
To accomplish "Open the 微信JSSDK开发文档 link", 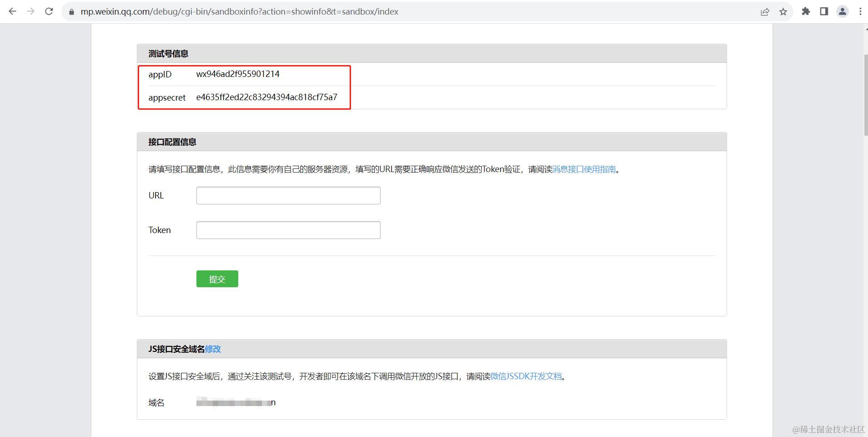I will [x=525, y=376].
